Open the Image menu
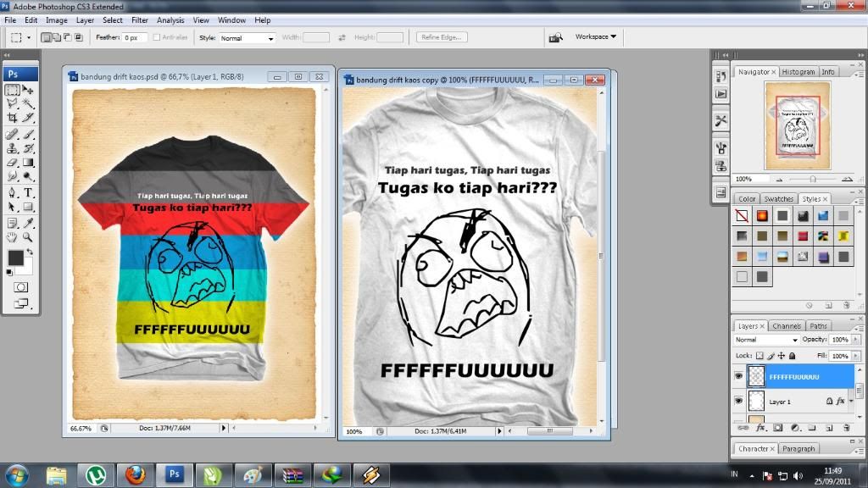The height and width of the screenshot is (488, 868). 57,20
